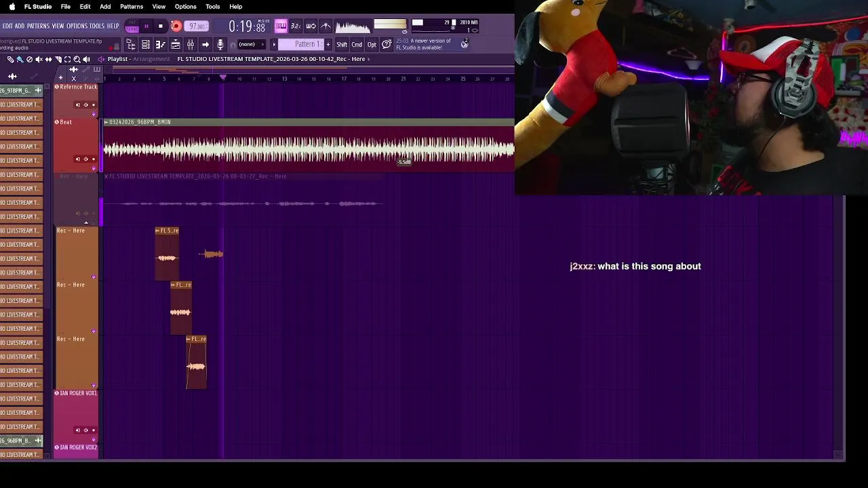The image size is (868, 488).
Task: Open the Options menu in the macOS menu bar
Action: [185, 6]
